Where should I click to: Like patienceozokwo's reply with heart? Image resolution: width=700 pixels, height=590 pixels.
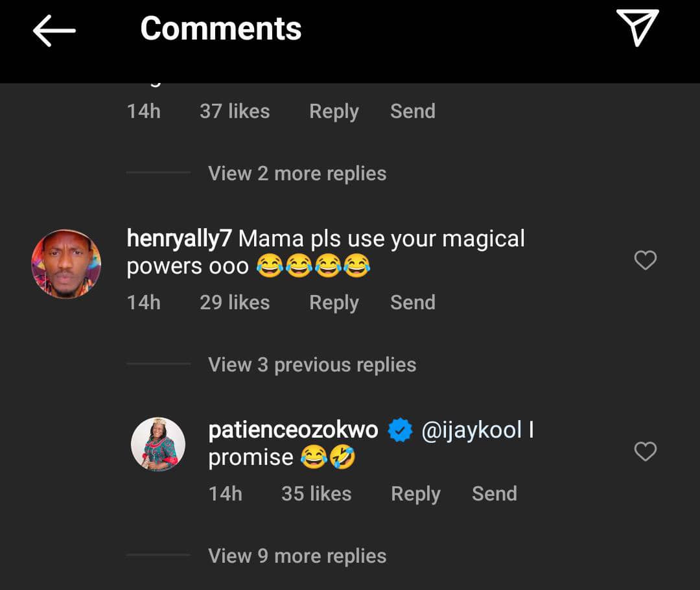point(645,451)
